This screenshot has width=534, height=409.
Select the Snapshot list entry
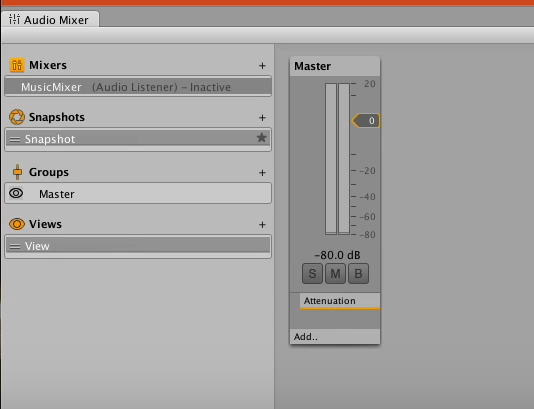[x=138, y=139]
